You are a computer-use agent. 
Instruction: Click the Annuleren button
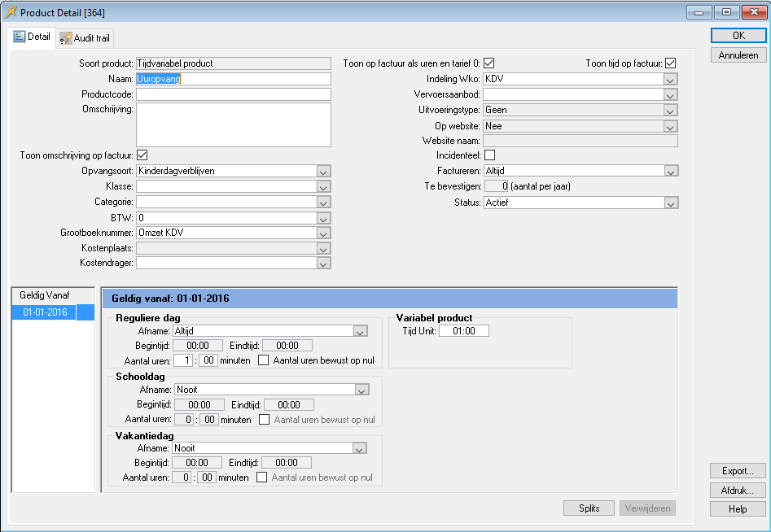[x=738, y=55]
